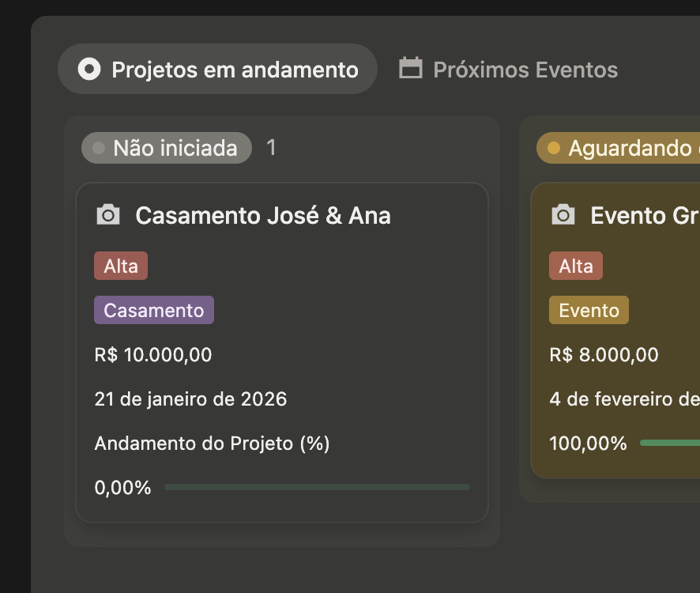The width and height of the screenshot is (700, 593).
Task: Click the red Alta tag on Casamento card
Action: coord(121,266)
